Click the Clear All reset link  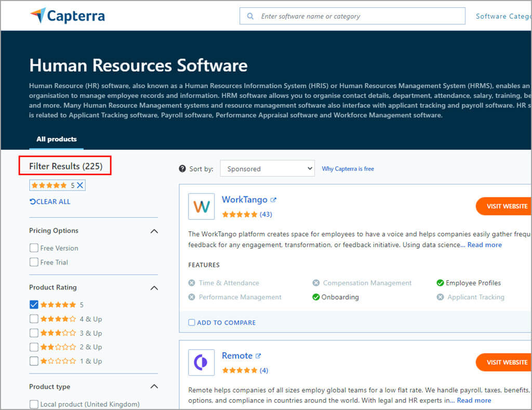(x=50, y=202)
